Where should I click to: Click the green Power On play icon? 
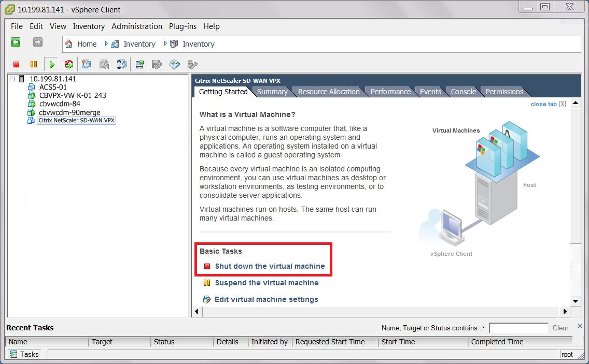click(52, 65)
